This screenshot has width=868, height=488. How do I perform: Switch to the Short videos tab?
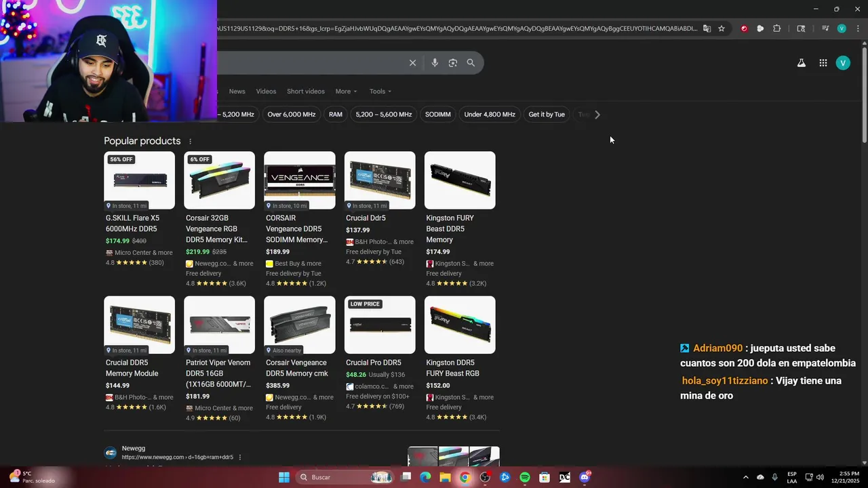point(306,91)
